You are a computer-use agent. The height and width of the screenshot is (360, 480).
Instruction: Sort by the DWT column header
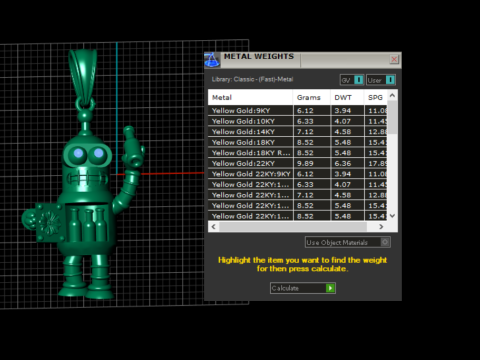[x=347, y=98]
